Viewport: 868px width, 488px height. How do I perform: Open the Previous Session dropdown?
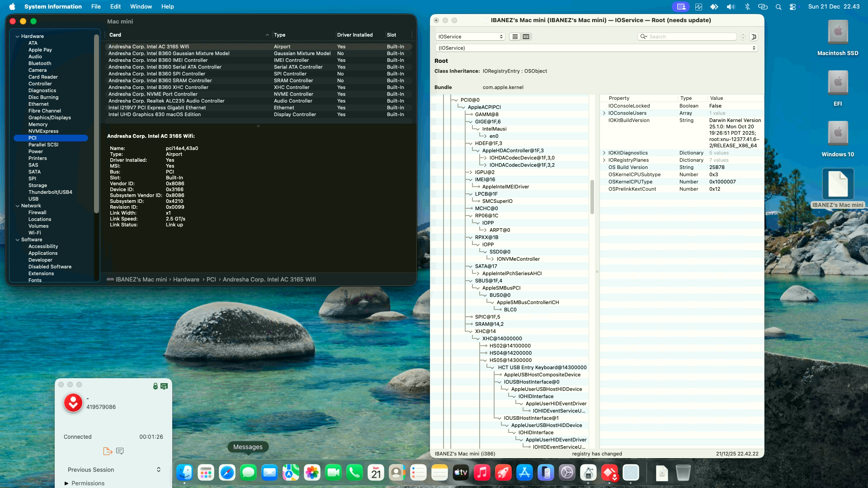(114, 469)
